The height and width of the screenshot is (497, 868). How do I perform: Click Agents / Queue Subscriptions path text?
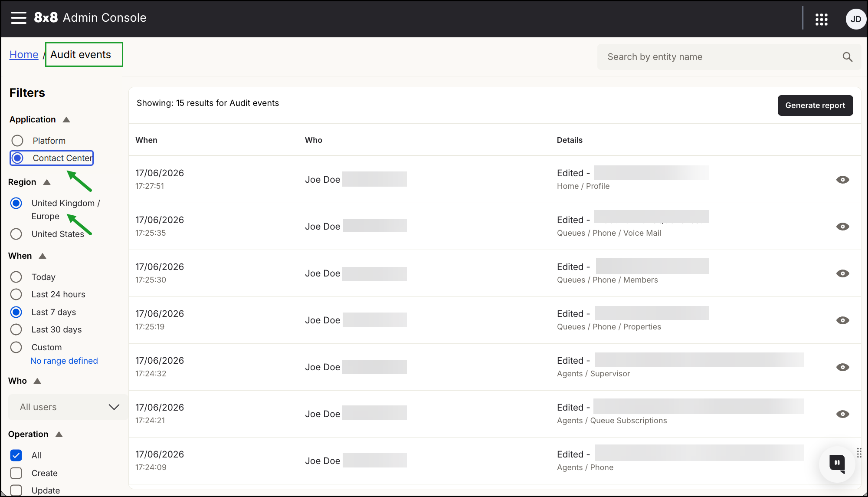click(612, 421)
